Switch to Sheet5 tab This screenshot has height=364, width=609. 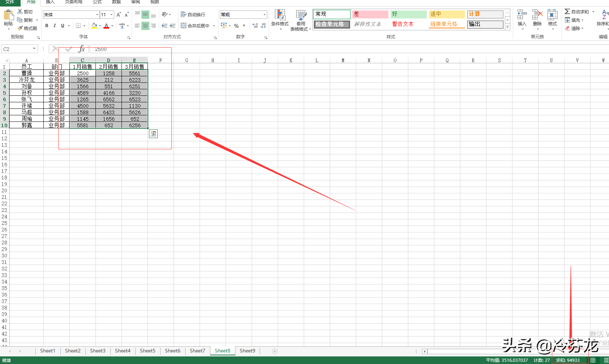(148, 351)
